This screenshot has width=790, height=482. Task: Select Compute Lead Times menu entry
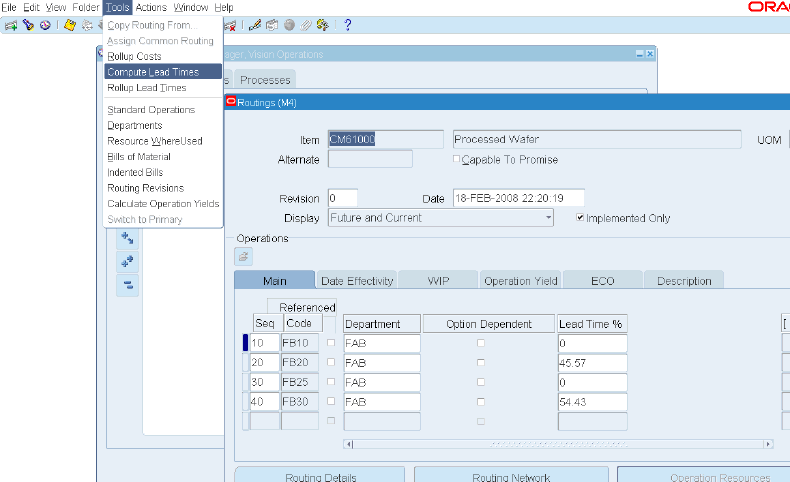(x=163, y=72)
